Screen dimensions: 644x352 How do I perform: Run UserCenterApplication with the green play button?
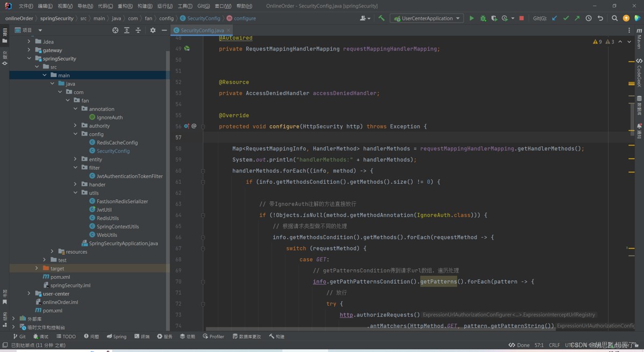(x=472, y=18)
